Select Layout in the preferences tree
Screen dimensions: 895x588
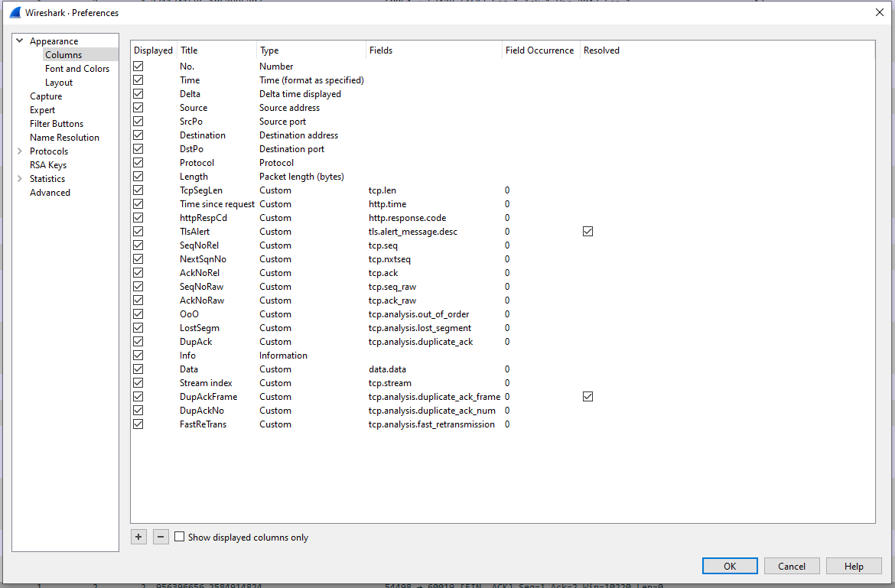59,83
